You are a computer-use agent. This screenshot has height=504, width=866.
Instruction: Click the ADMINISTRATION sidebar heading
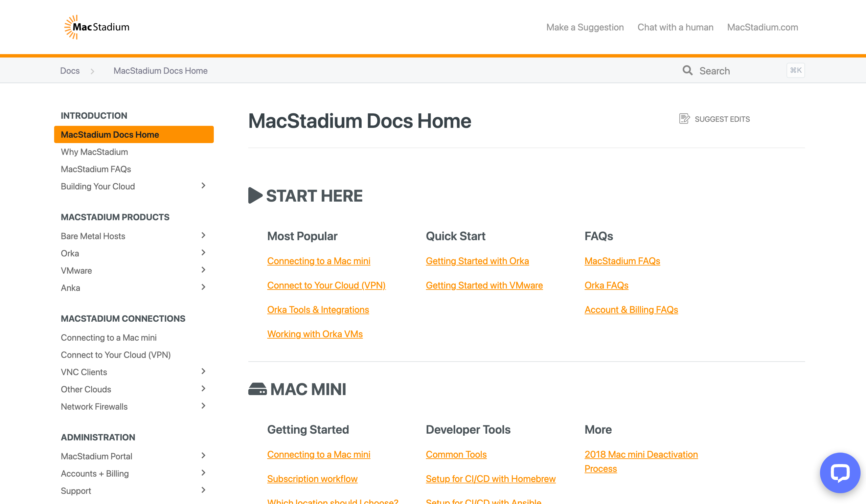point(98,437)
